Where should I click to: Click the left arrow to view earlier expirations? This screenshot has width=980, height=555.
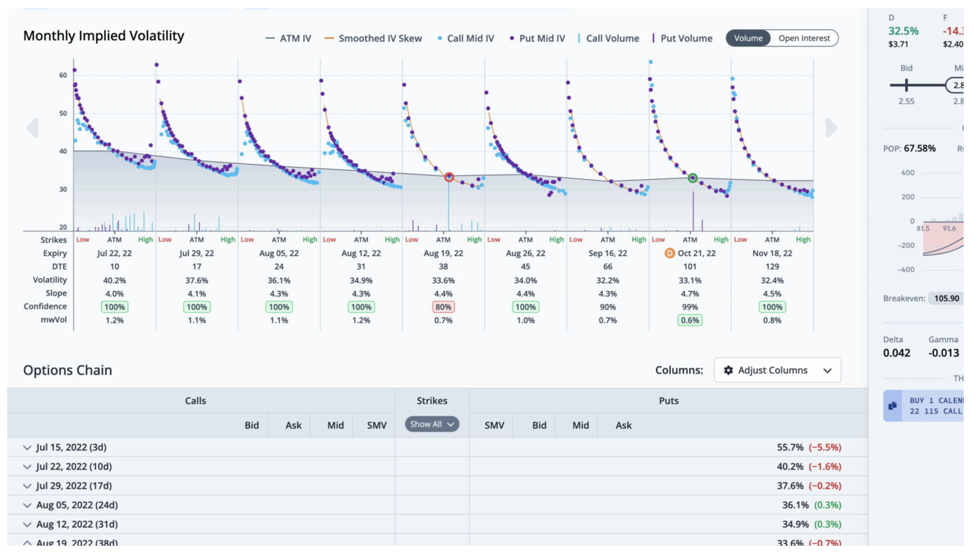click(34, 127)
